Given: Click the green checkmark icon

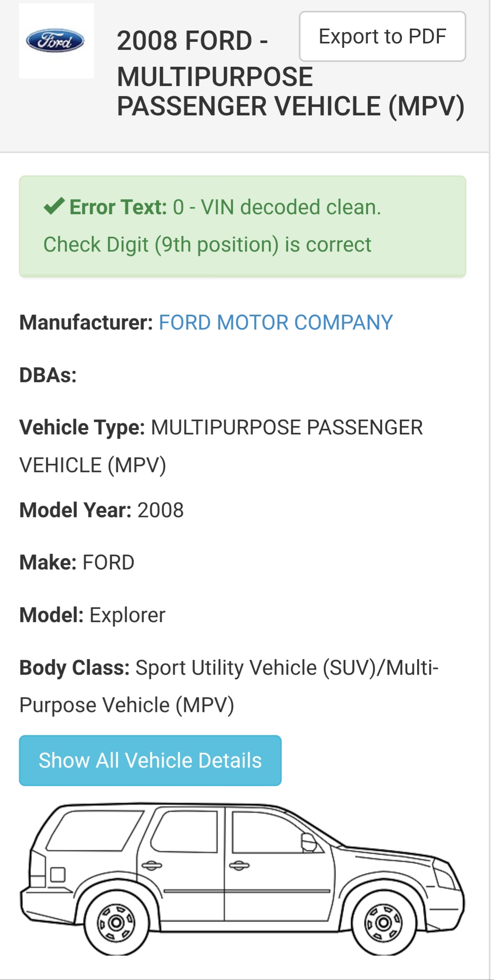Looking at the screenshot, I should point(54,207).
